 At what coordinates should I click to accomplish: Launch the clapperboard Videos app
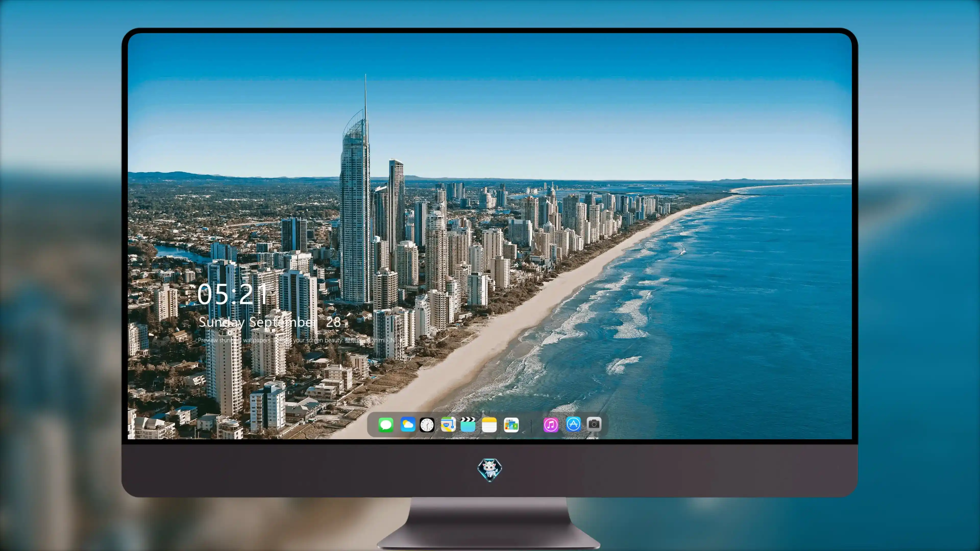pos(468,424)
